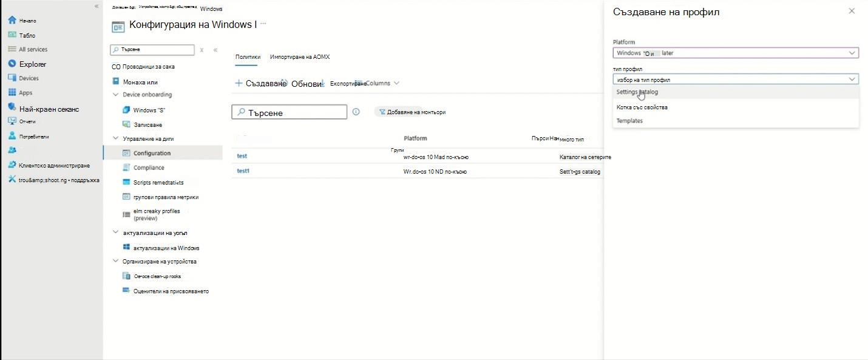This screenshot has width=868, height=360.
Task: Sort by the Platform column header
Action: tap(415, 138)
